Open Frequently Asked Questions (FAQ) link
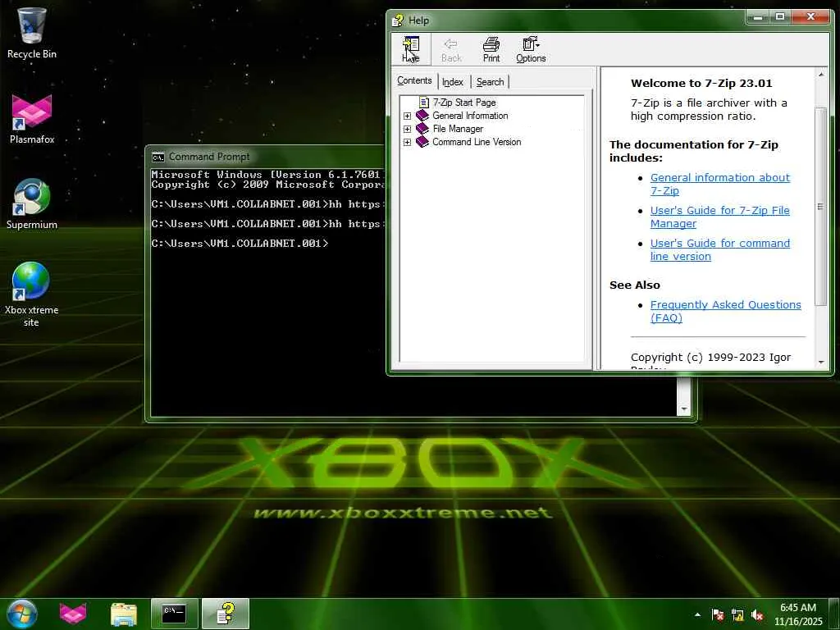The width and height of the screenshot is (840, 630). [725, 311]
